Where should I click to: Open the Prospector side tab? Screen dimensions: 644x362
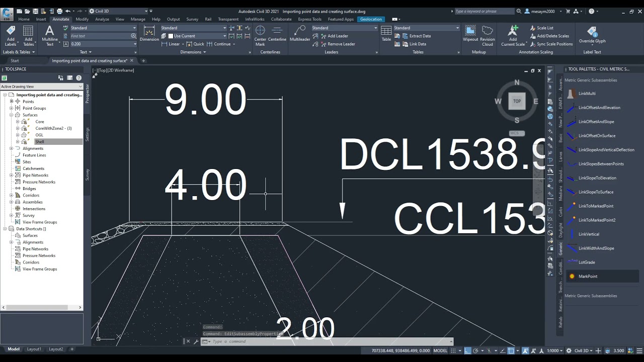[87, 94]
